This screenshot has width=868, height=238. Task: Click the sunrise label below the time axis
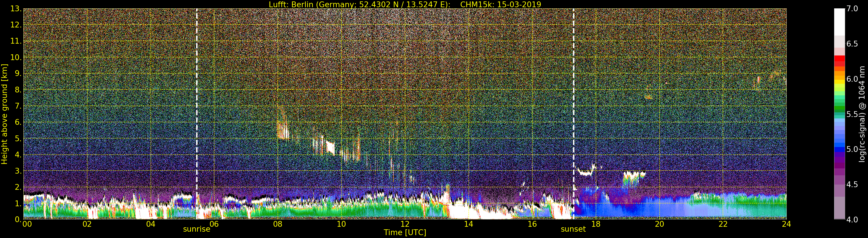tap(196, 229)
